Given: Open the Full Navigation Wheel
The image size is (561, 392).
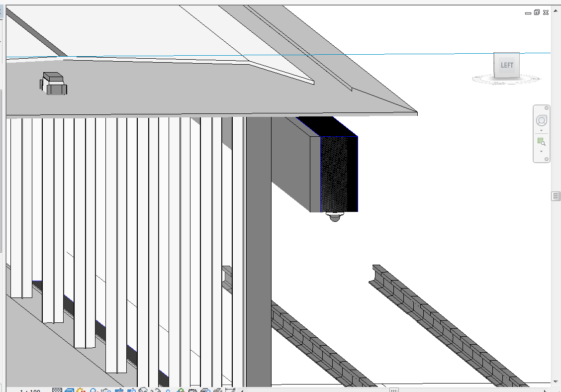Looking at the screenshot, I should coord(542,120).
